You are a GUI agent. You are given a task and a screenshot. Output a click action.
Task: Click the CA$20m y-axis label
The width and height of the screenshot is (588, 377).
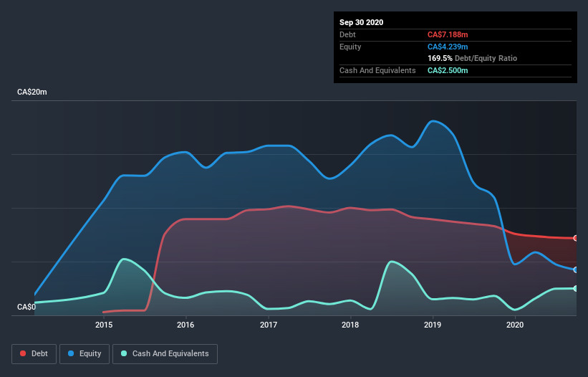(32, 92)
